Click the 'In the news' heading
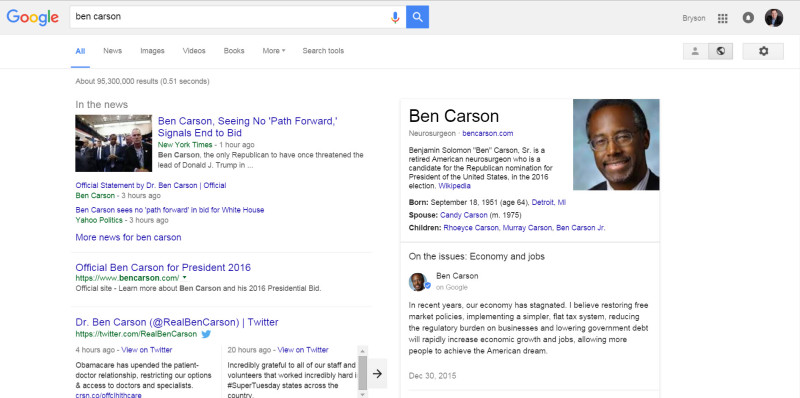800x398 pixels. (x=102, y=105)
